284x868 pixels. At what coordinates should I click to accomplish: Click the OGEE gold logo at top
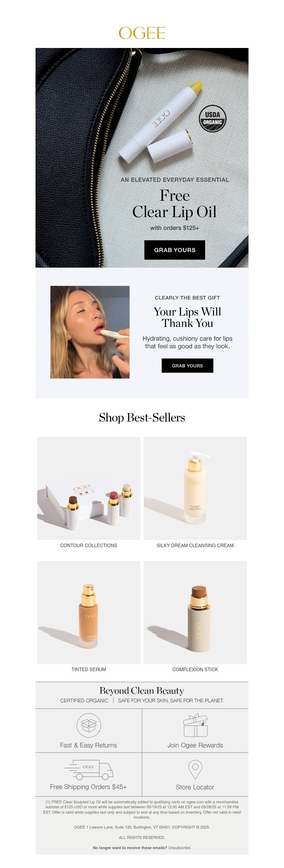[x=142, y=33]
